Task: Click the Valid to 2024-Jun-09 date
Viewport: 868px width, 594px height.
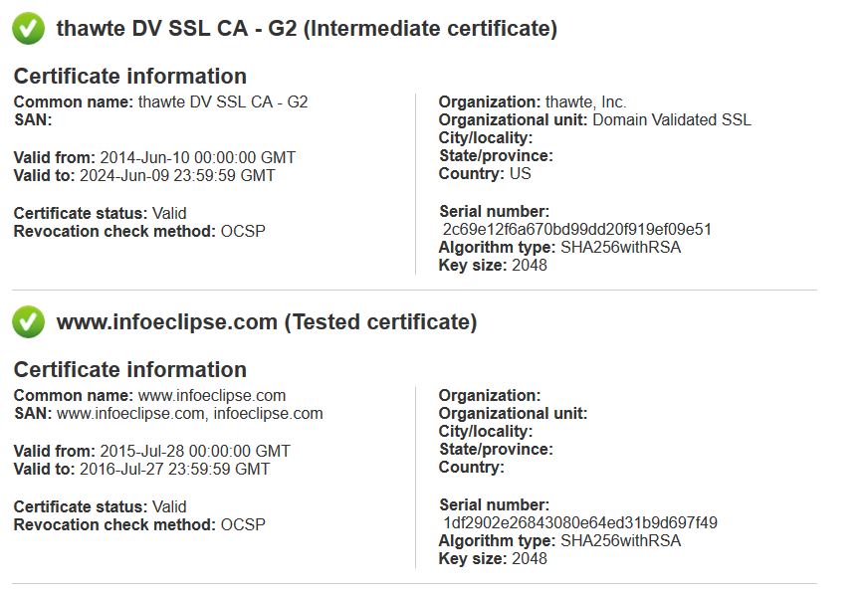Action: pos(177,175)
